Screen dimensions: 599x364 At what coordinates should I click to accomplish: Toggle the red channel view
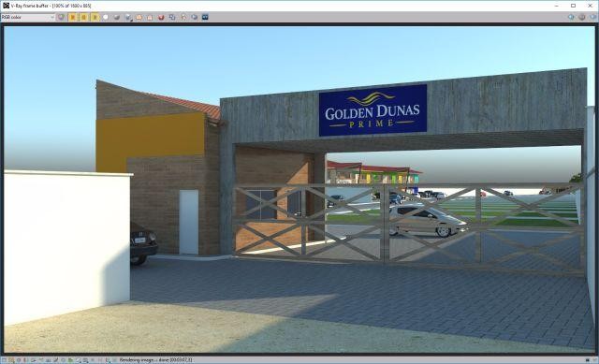point(73,17)
